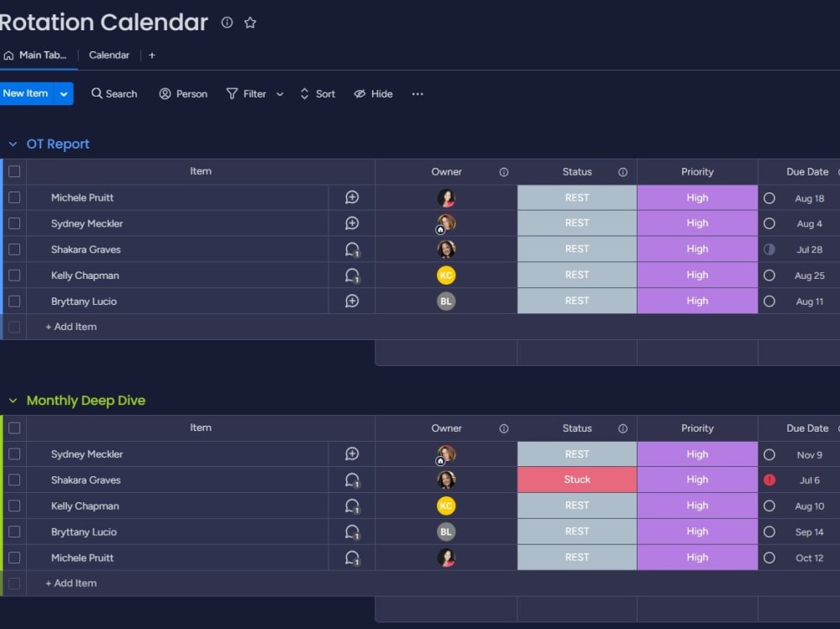The width and height of the screenshot is (840, 629).
Task: Open High priority cell for Sydney Meckler in Monthly Deep Dive
Action: 697,454
